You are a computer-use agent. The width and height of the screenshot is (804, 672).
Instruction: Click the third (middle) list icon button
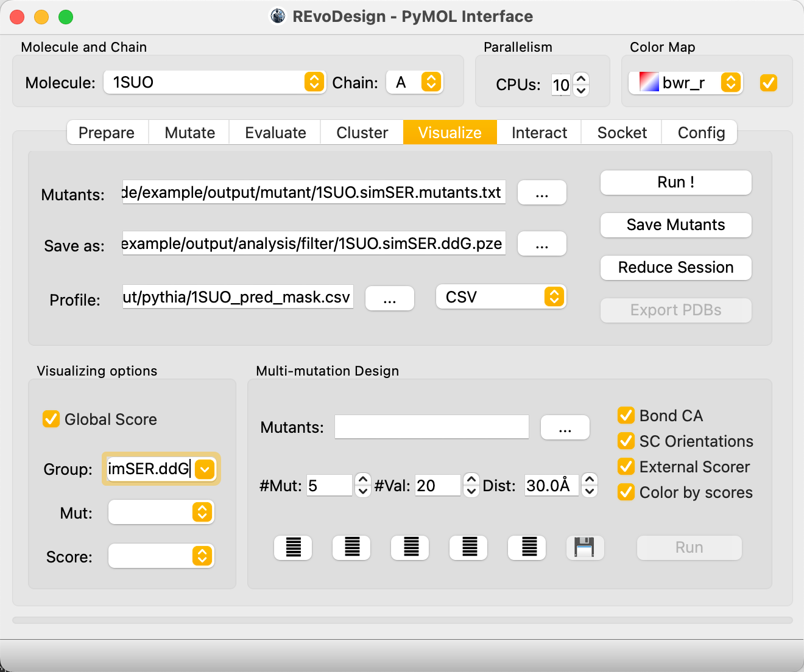410,547
